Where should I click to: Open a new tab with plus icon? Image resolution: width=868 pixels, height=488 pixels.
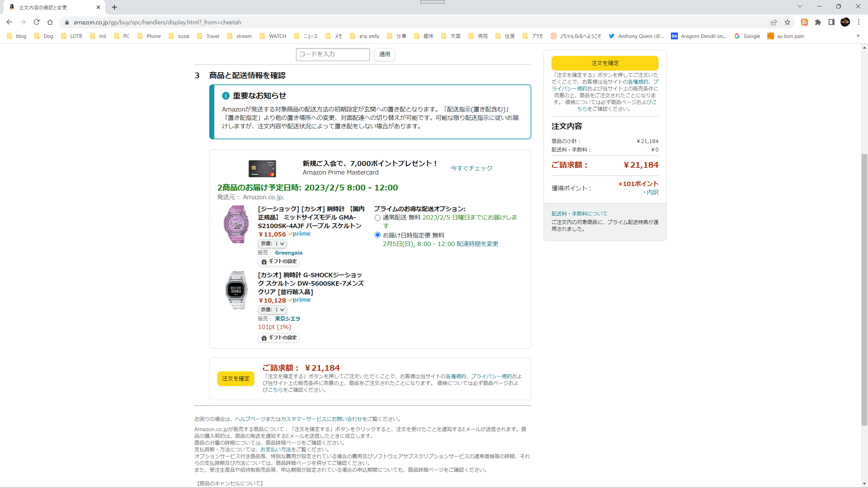click(x=114, y=7)
